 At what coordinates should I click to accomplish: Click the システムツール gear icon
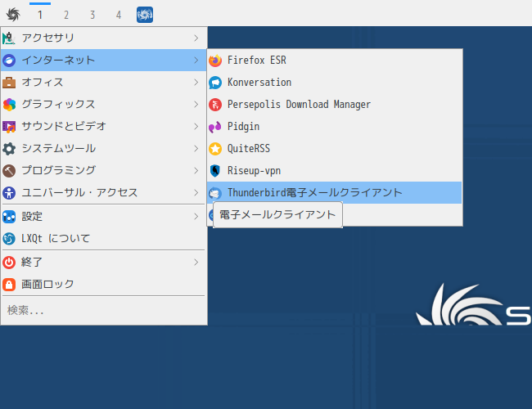pos(9,149)
